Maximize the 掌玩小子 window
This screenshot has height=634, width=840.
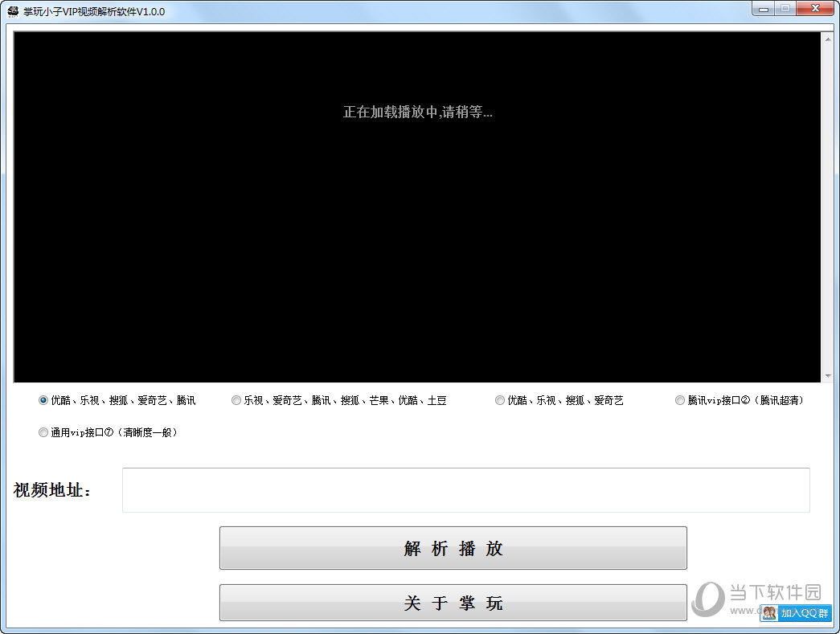785,9
